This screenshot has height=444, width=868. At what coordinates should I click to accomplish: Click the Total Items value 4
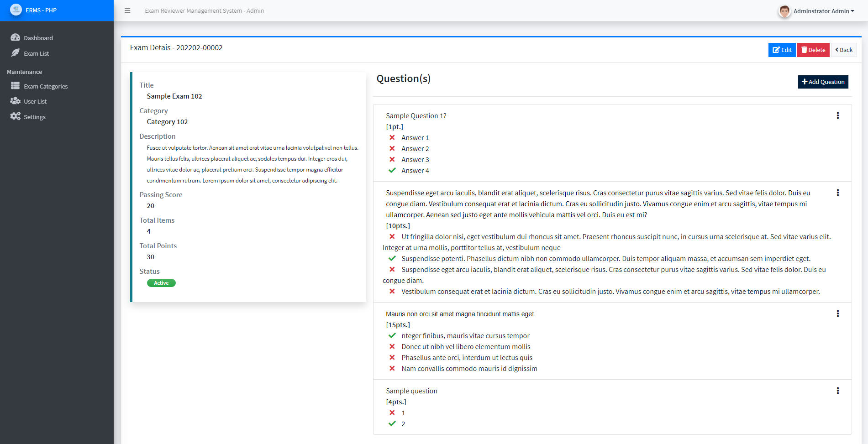149,231
